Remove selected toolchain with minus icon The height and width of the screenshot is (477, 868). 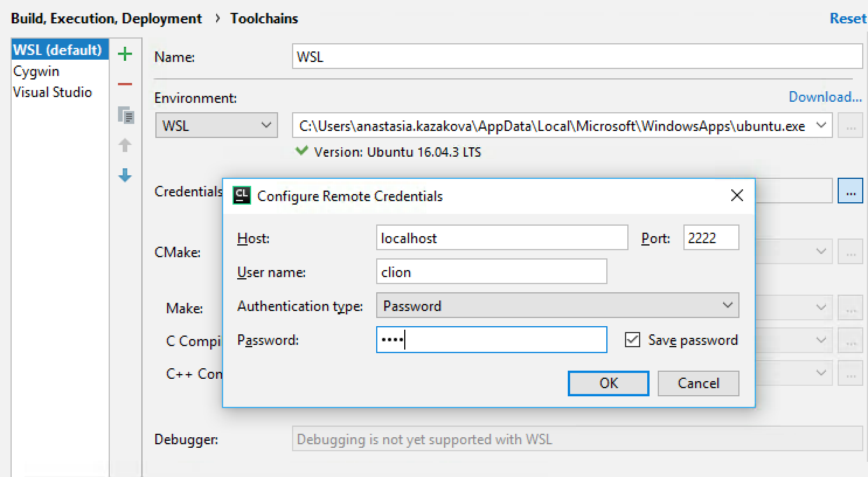point(125,84)
